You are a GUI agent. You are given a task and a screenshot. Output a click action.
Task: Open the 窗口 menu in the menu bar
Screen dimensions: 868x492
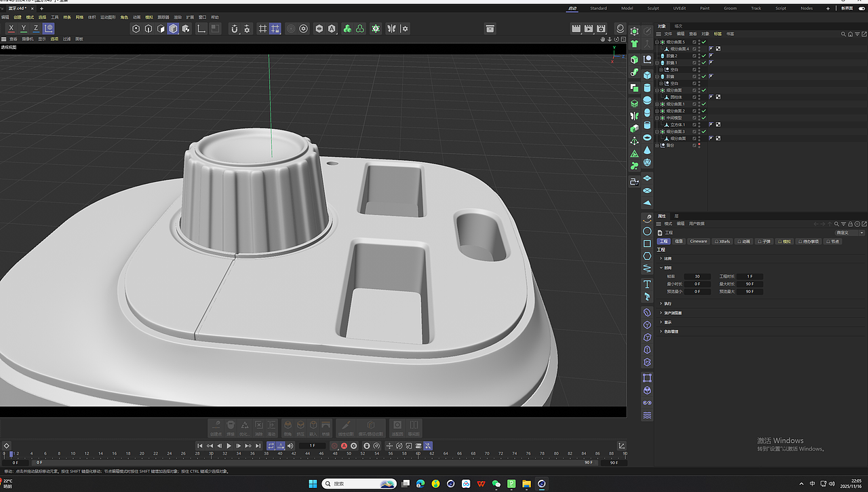coord(203,17)
